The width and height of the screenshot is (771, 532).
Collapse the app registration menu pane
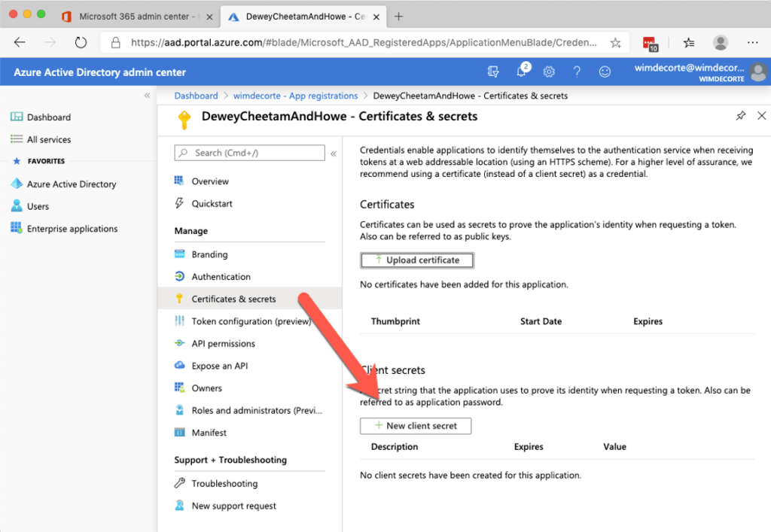point(333,153)
